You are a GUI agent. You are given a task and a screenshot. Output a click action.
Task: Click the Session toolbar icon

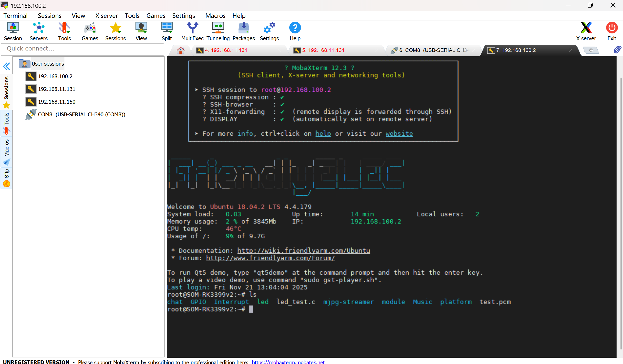click(13, 31)
